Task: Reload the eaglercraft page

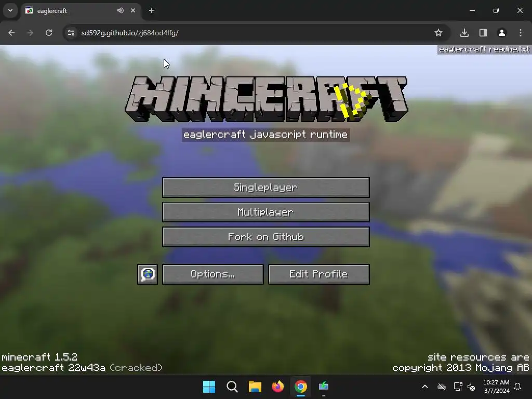Action: (49, 33)
